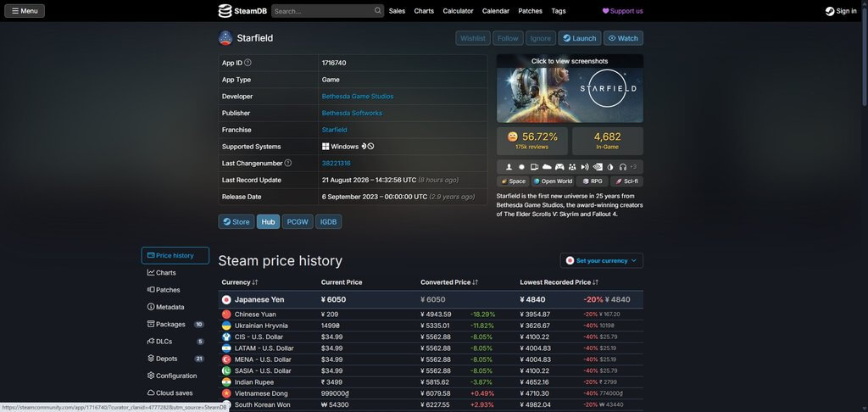Sort table by Currency column
Screen dimensions: 868x412
click(240, 282)
